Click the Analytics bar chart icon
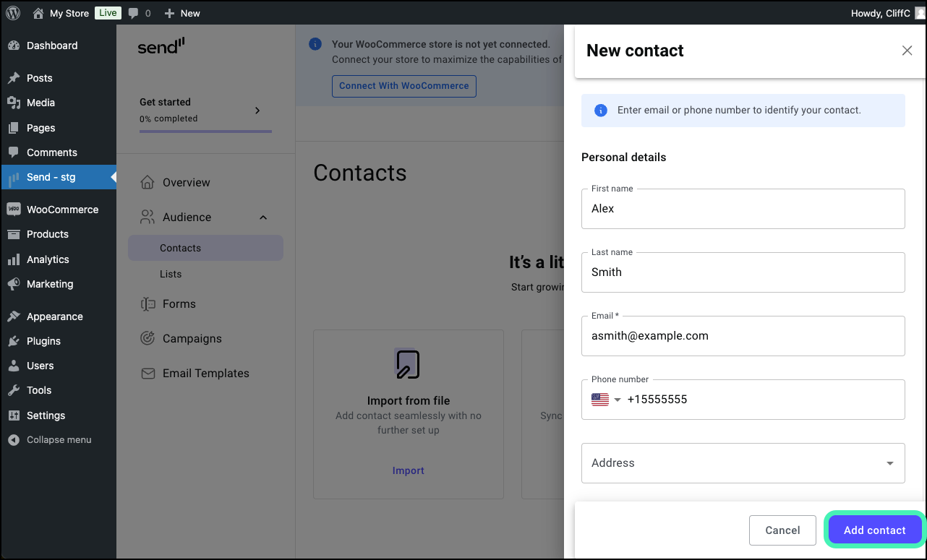This screenshot has height=560, width=927. click(x=14, y=259)
